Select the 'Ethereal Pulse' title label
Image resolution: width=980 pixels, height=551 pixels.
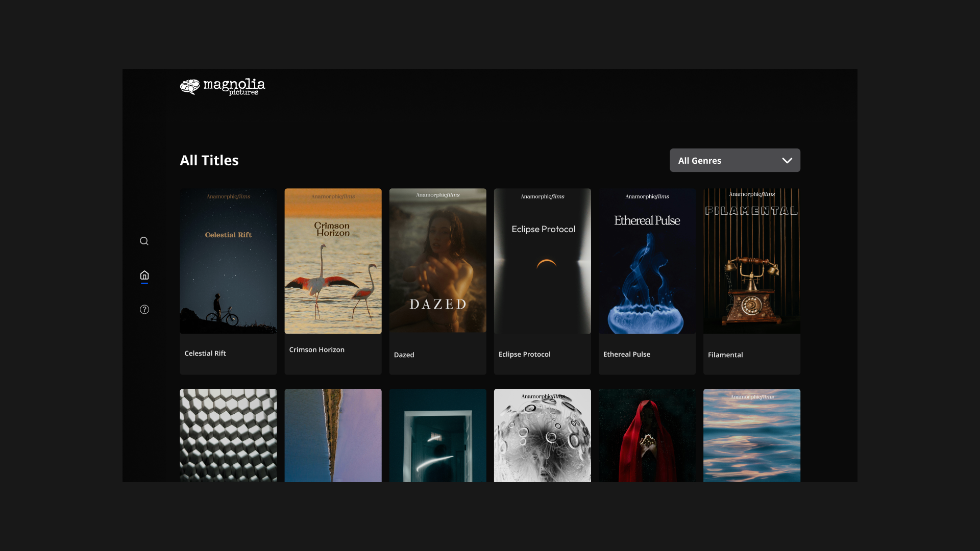pyautogui.click(x=626, y=354)
